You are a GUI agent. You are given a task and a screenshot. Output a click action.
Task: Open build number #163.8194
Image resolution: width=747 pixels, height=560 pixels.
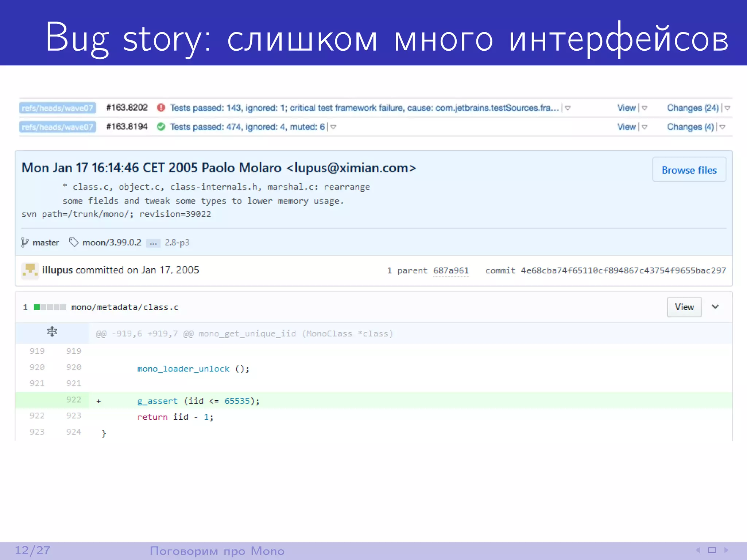(127, 127)
